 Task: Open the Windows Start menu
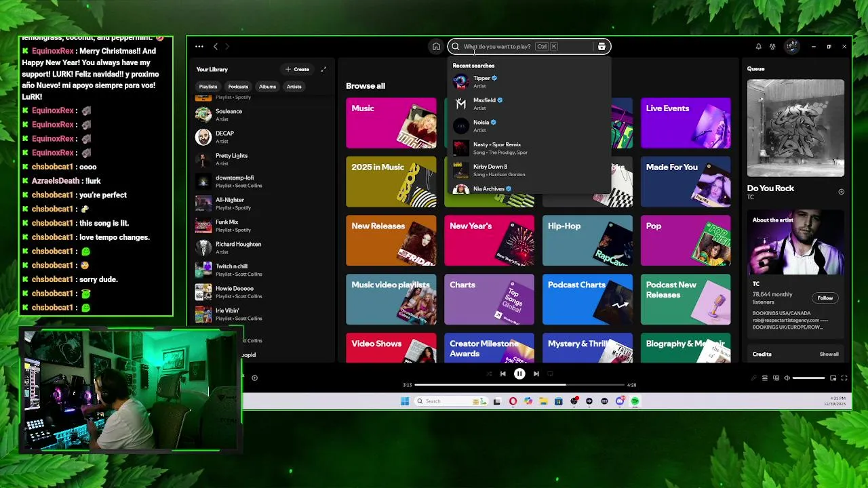point(405,401)
